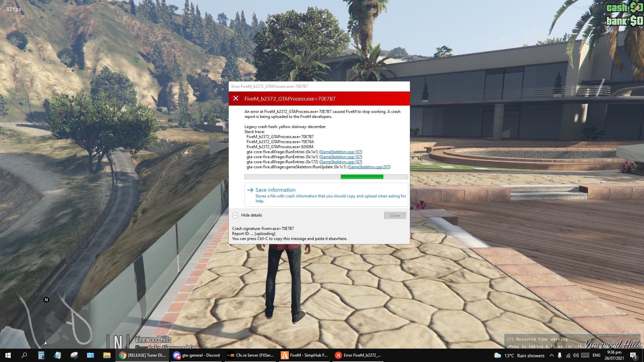Open the blue notebook taskbar app

[x=57, y=355]
